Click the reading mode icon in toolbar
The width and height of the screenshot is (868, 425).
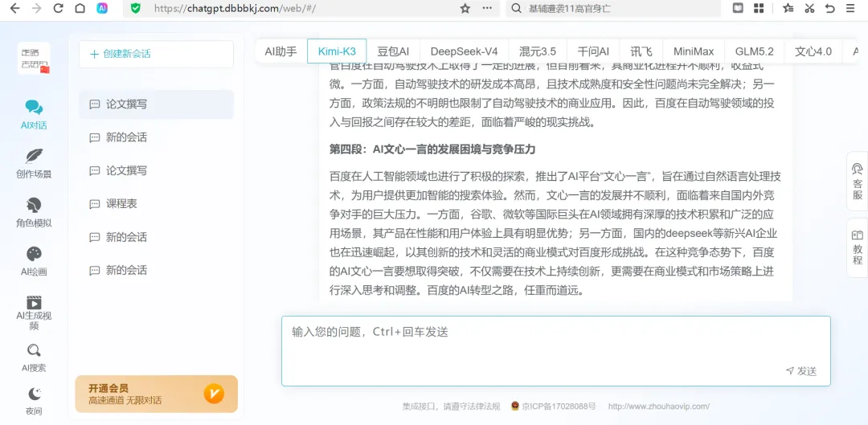click(738, 8)
